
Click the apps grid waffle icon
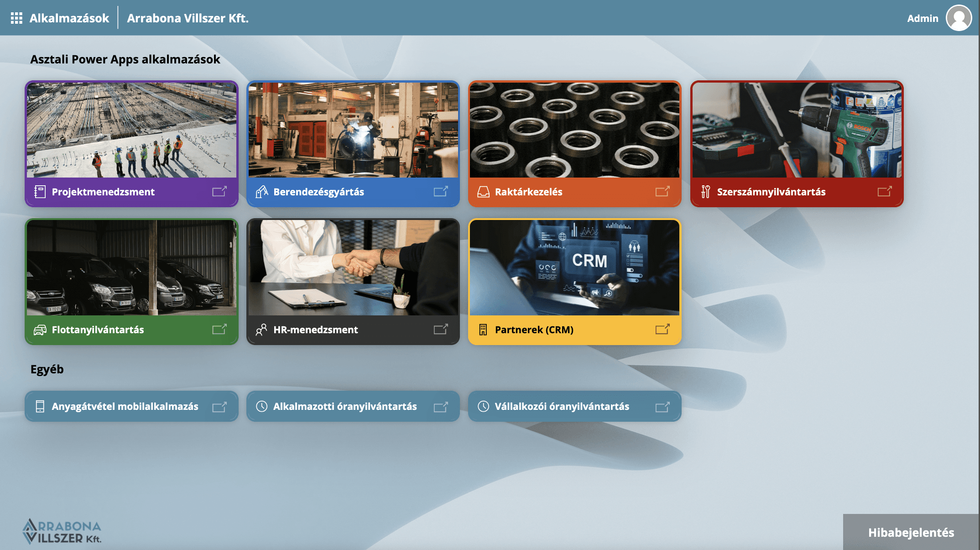pos(16,18)
